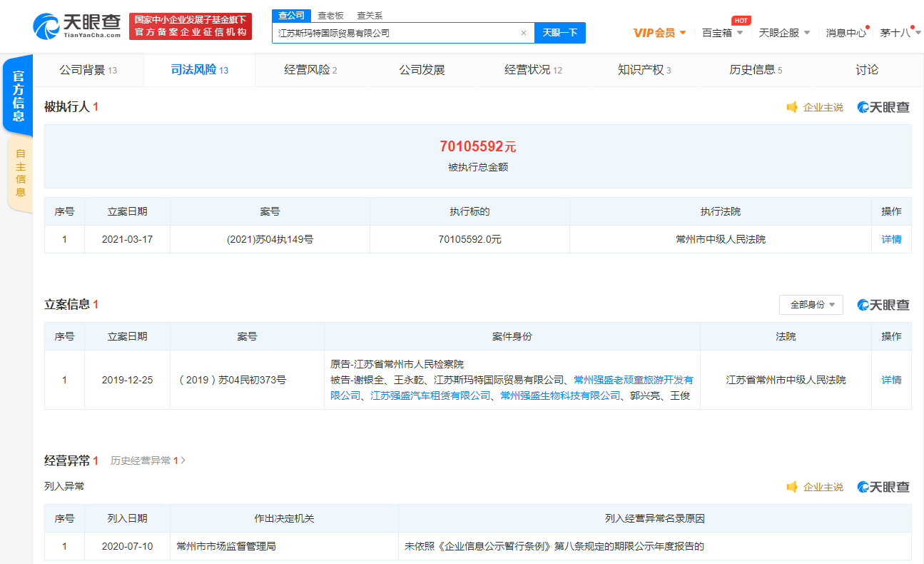Screen dimensions: 924x564
Task: Switch to the 公司发展 tab
Action: pyautogui.click(x=422, y=70)
